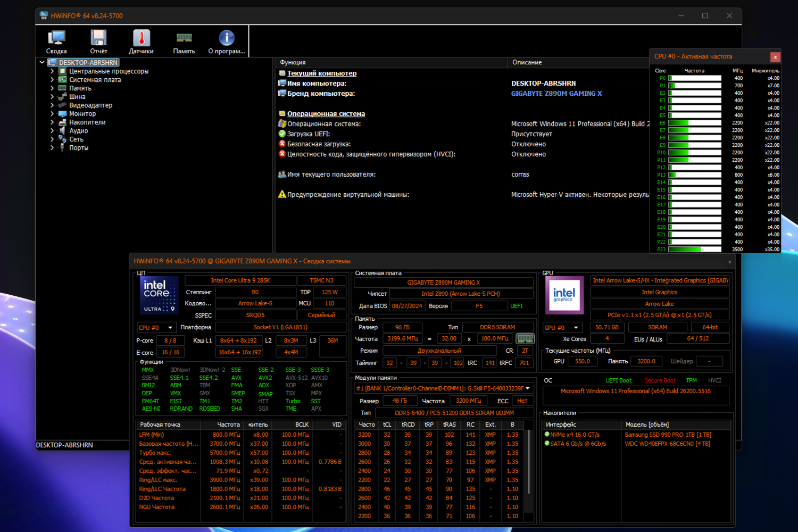Click the Центральные процессоры tree icon
This screenshot has width=798, height=532.
(62, 71)
